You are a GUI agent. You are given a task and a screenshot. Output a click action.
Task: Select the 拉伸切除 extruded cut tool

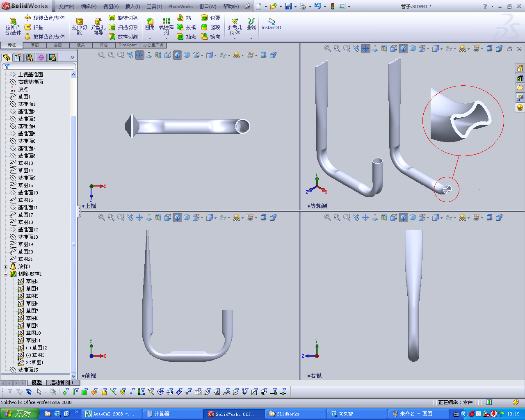pyautogui.click(x=79, y=27)
